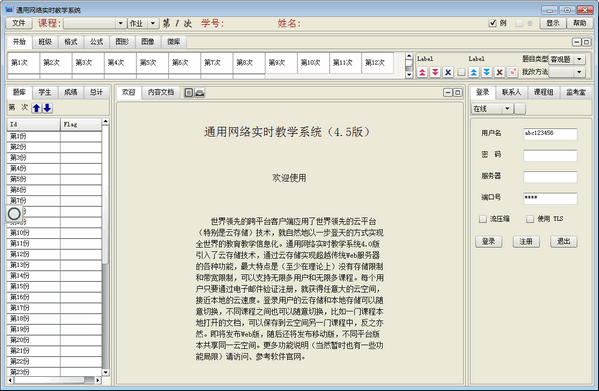Click the list's vertical scrollbar down arrow
The image size is (599, 391).
(x=105, y=372)
